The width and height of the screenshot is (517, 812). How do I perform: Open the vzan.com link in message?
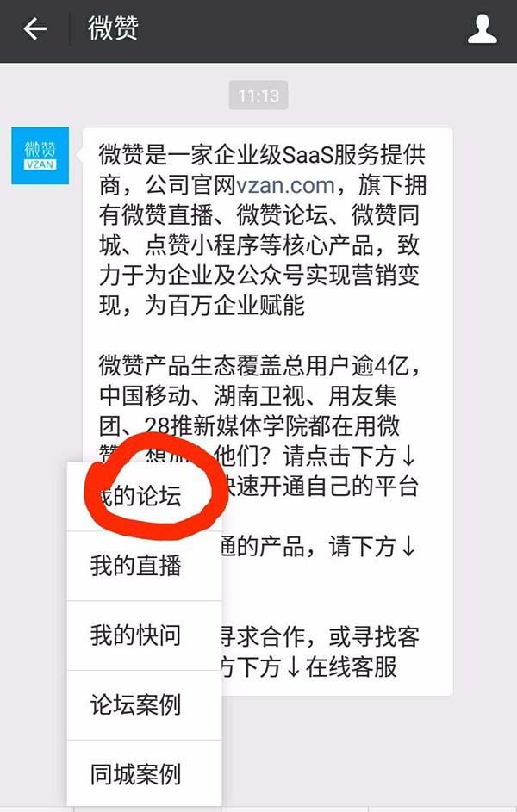285,185
